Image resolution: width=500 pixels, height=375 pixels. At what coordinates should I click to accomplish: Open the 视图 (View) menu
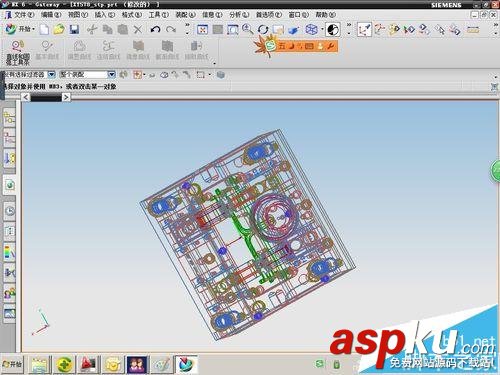78,15
